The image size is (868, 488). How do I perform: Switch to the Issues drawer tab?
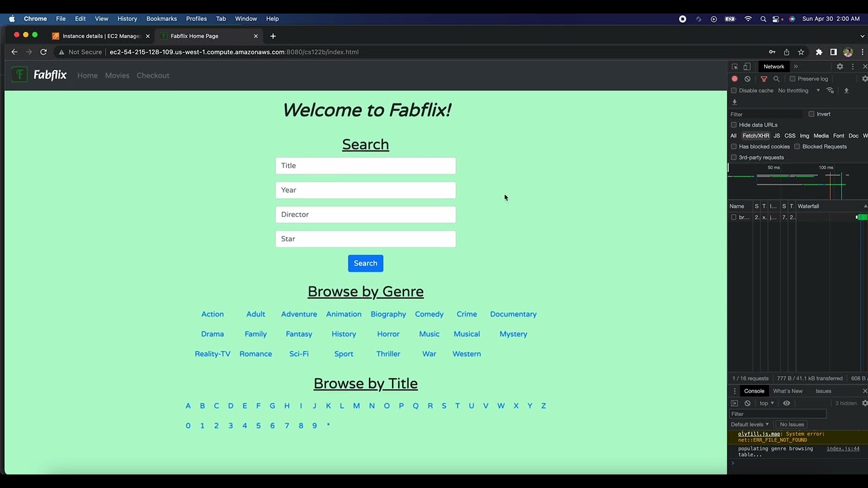pyautogui.click(x=823, y=391)
